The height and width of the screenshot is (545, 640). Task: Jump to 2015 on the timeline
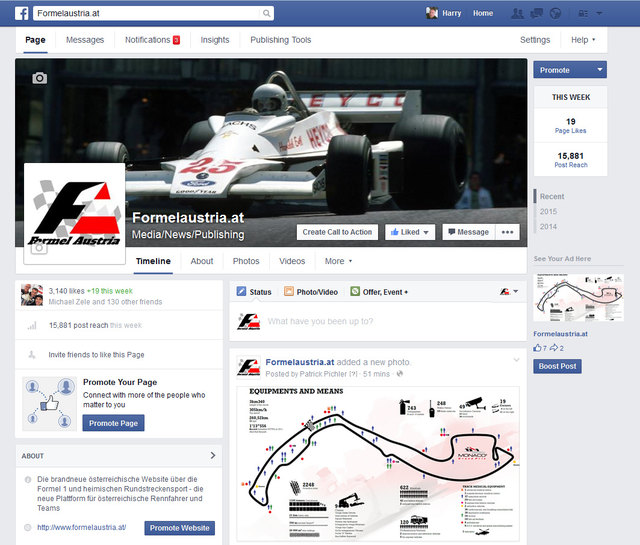pyautogui.click(x=549, y=212)
